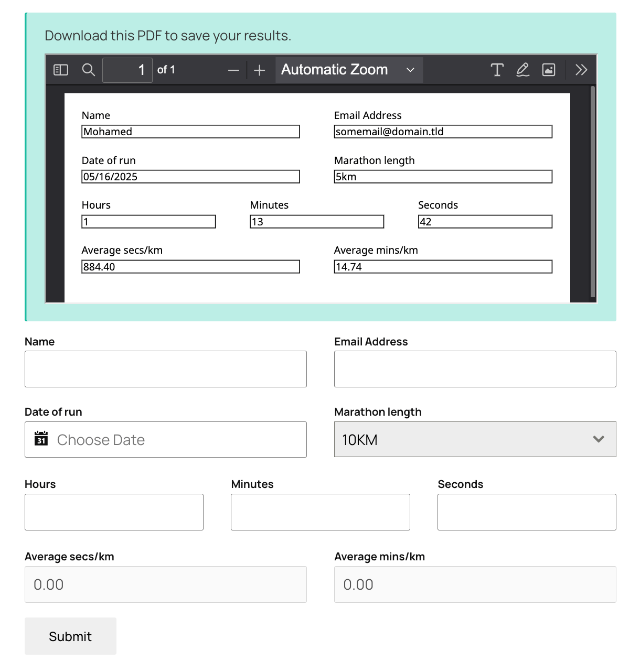The width and height of the screenshot is (640, 672).
Task: Focus the form's Email Address input
Action: tap(475, 369)
